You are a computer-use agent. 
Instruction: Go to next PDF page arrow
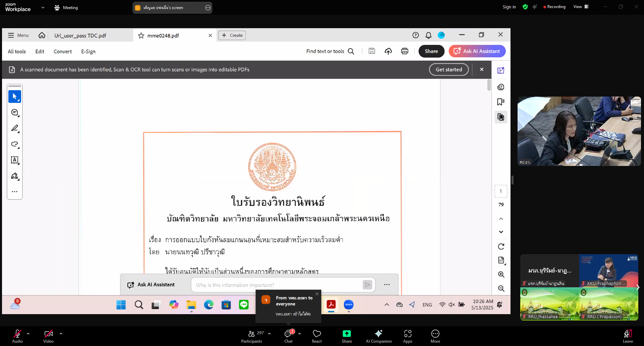[501, 232]
